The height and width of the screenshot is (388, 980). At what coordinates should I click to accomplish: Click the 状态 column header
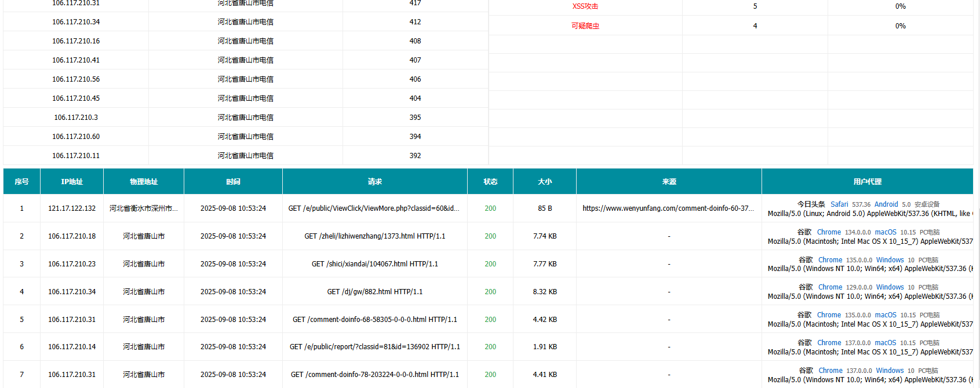[x=490, y=181]
